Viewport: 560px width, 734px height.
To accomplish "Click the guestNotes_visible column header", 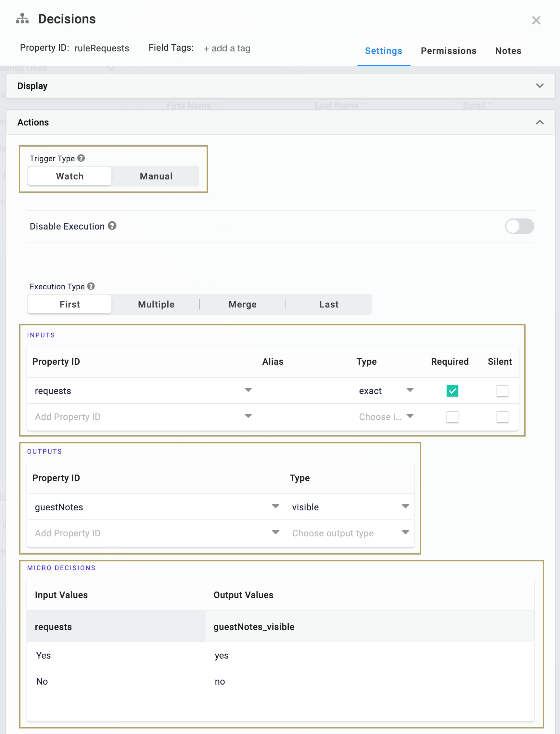I will point(370,627).
